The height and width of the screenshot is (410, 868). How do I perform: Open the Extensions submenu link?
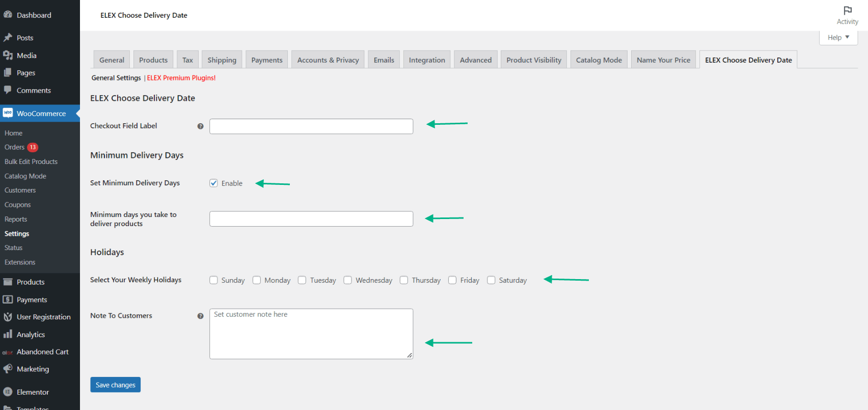point(20,262)
